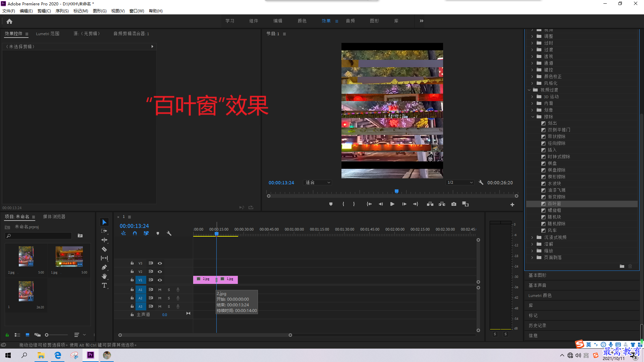
Task: Click the Lift button
Action: pos(430,204)
